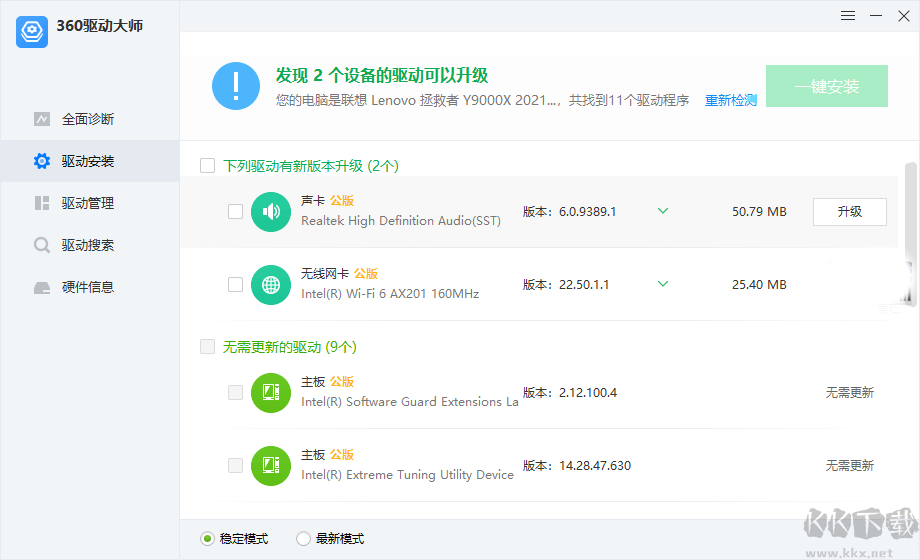The width and height of the screenshot is (920, 560).
Task: Click the Realtek sound card speaker icon
Action: pyautogui.click(x=270, y=212)
